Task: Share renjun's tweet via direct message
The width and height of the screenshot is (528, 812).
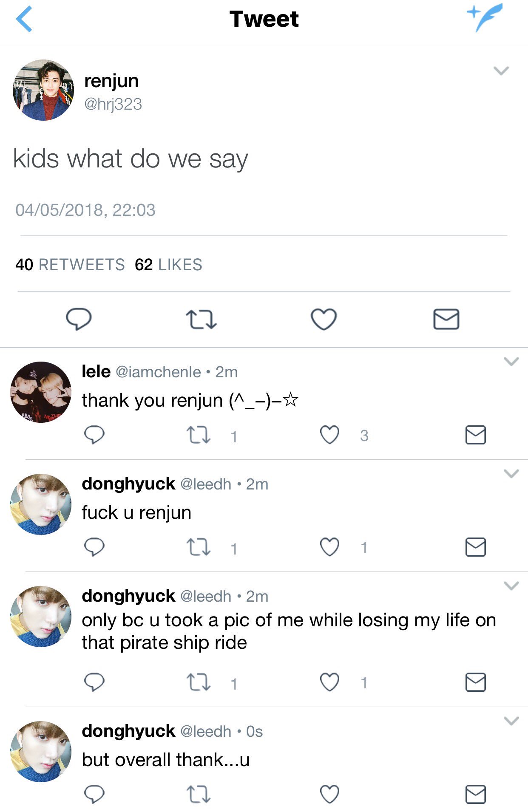Action: [446, 319]
